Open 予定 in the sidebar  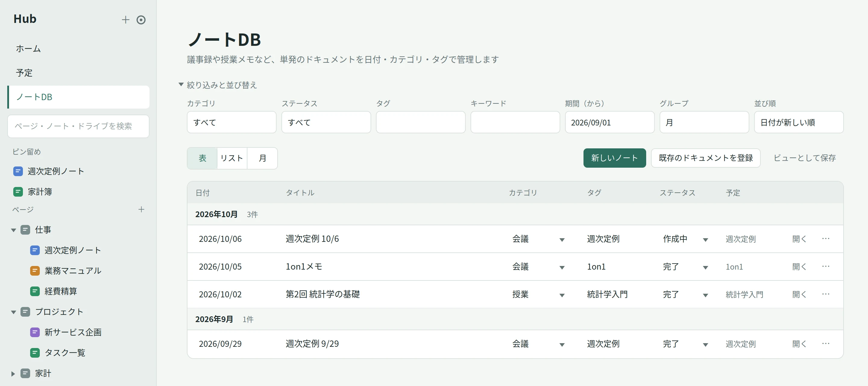[78, 73]
